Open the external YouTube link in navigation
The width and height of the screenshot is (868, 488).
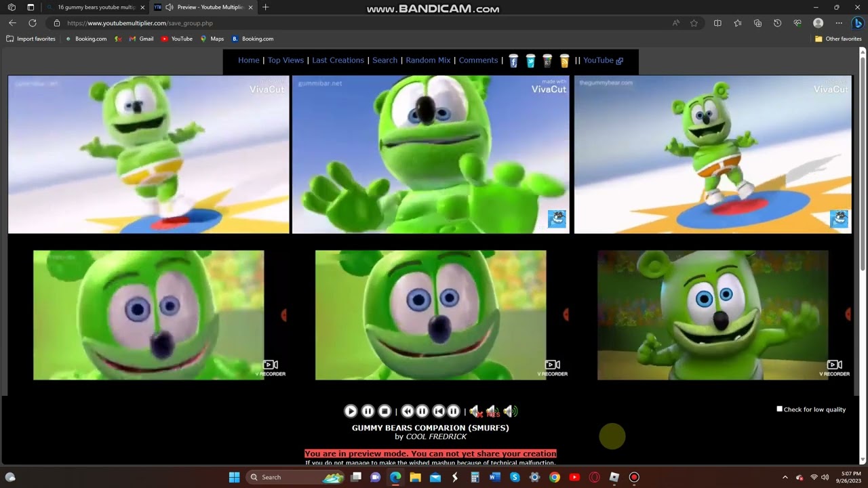coord(603,60)
